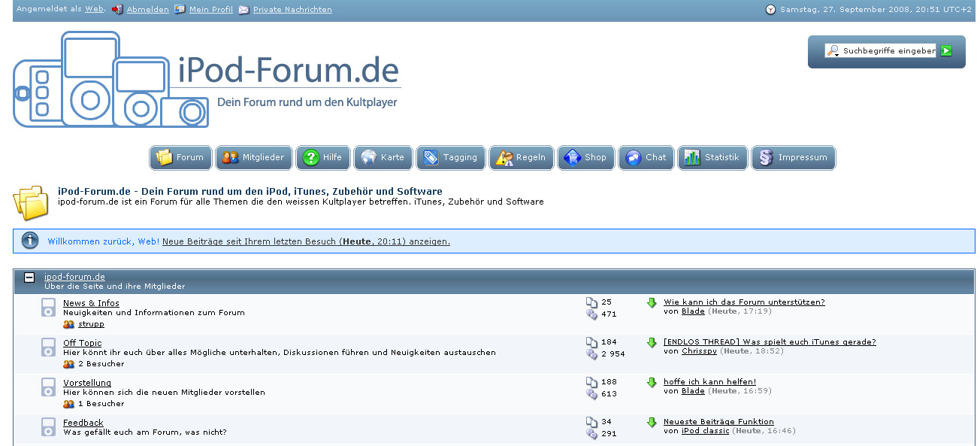Image resolution: width=980 pixels, height=446 pixels.
Task: Click the magnifier icon in search box
Action: point(833,51)
